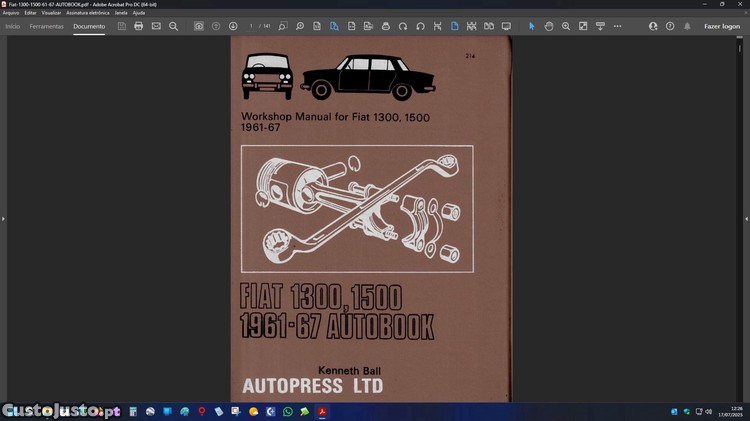Screen dimensions: 750x421
Task: Click the magnifier plus zoom icon
Action: click(x=566, y=26)
